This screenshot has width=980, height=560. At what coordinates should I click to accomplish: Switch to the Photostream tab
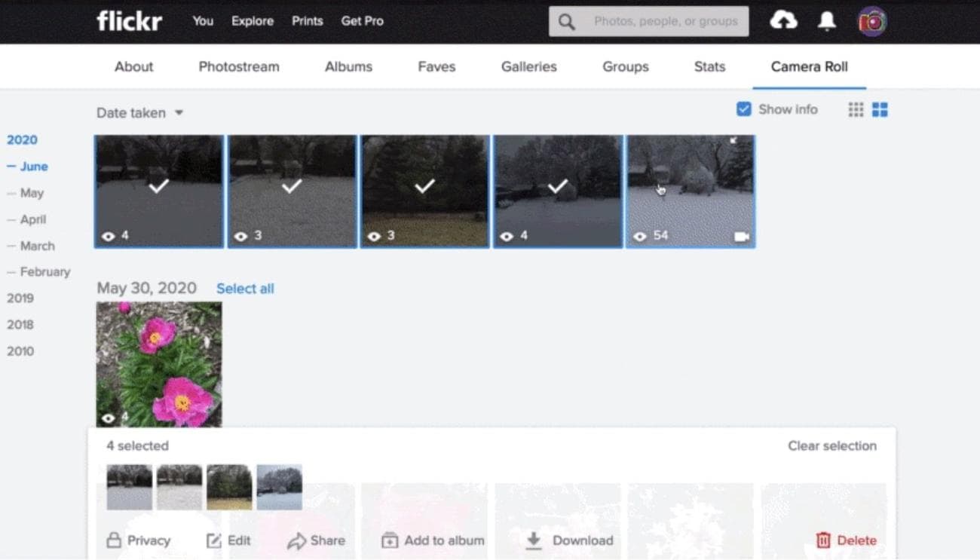coord(238,66)
